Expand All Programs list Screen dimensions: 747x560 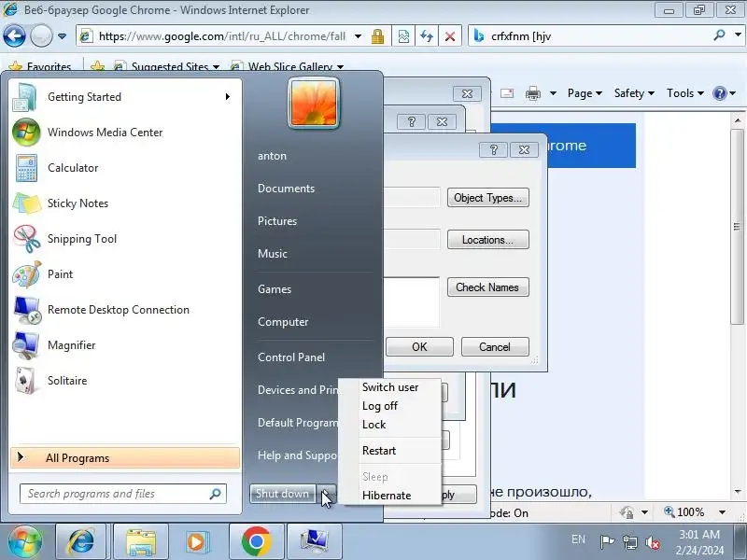click(x=125, y=458)
